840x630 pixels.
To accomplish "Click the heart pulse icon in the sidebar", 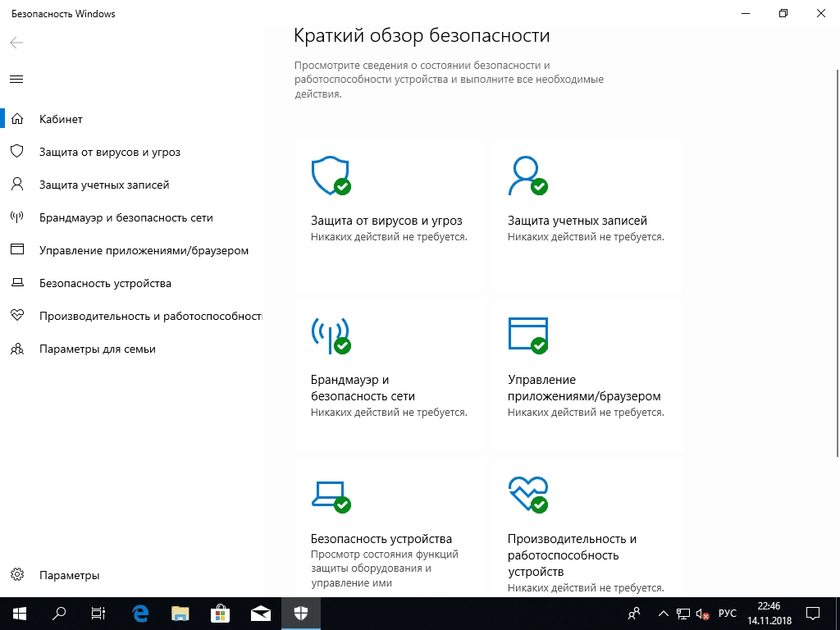I will coord(17,315).
